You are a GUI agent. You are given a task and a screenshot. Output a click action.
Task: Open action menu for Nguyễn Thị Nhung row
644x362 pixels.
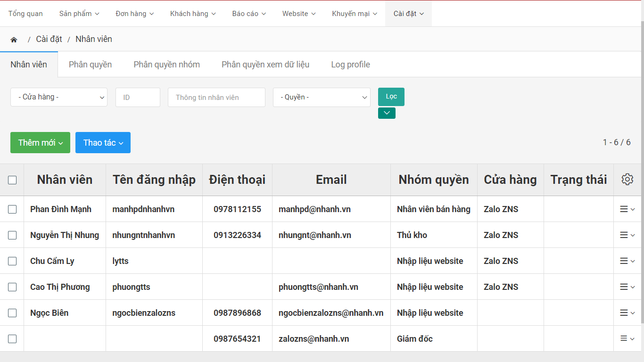627,235
